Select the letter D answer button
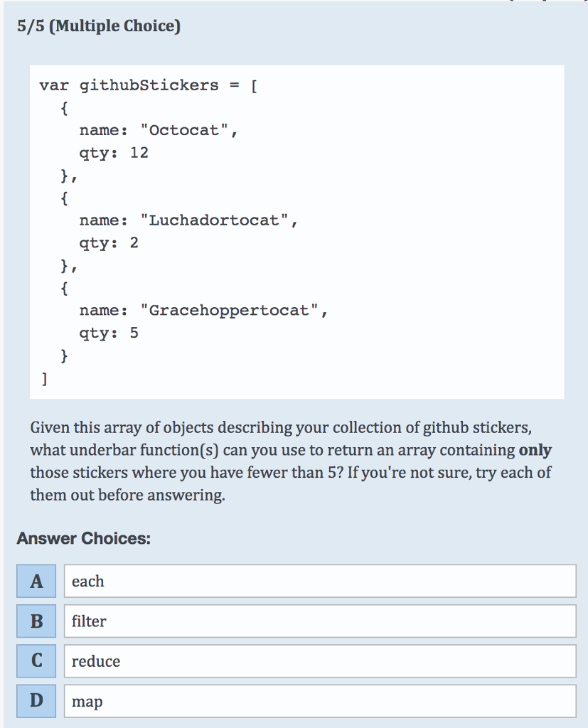 click(37, 701)
